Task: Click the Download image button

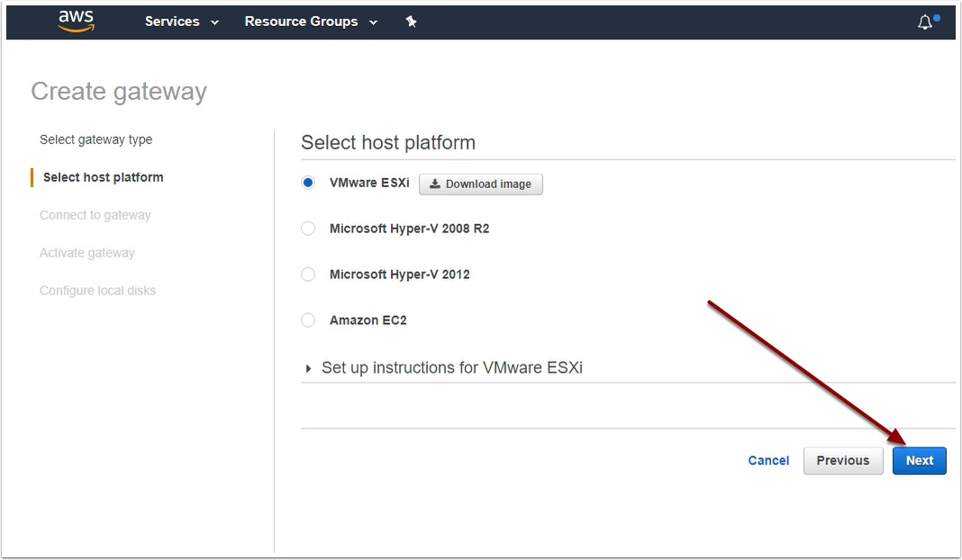Action: [x=480, y=184]
